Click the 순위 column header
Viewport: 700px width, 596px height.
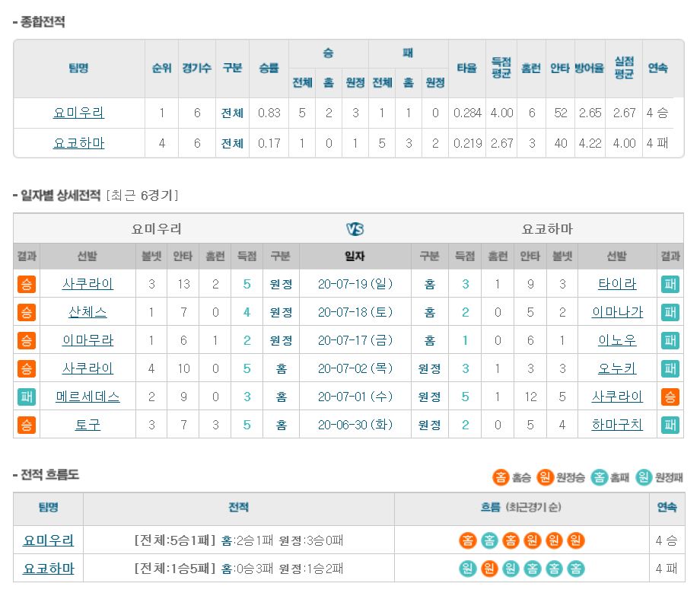click(161, 69)
